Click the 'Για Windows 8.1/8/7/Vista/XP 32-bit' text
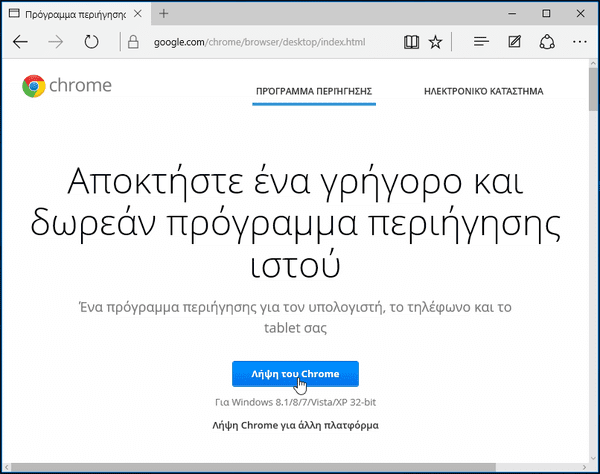 pyautogui.click(x=295, y=402)
